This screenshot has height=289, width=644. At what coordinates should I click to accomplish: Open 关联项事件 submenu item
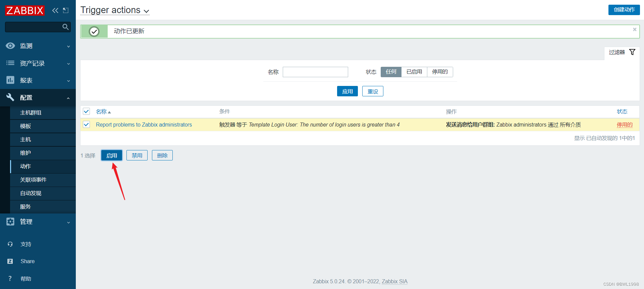coord(43,180)
